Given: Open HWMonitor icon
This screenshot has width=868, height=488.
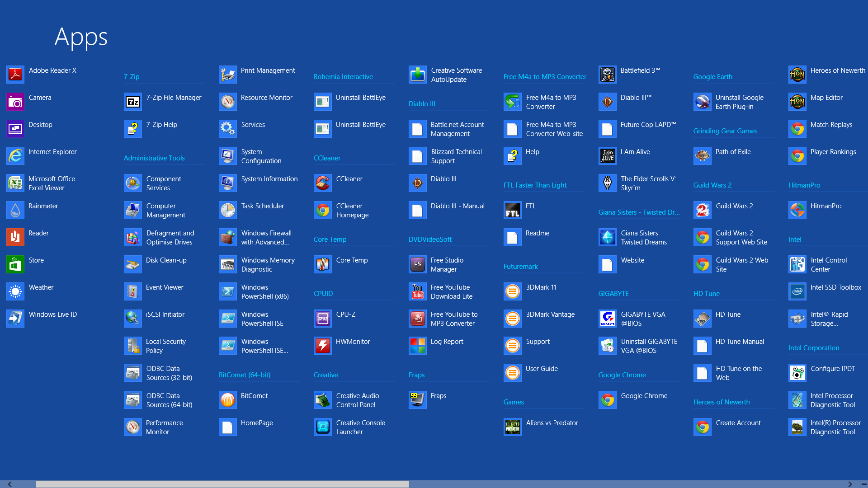Looking at the screenshot, I should 323,346.
